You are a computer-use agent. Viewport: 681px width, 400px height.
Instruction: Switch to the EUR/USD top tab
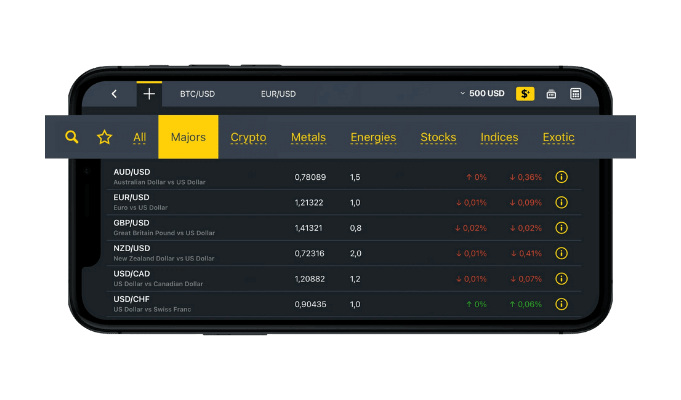click(x=278, y=94)
